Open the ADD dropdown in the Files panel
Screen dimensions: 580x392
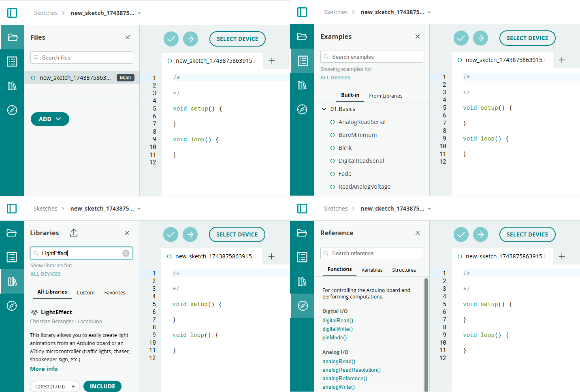click(50, 119)
